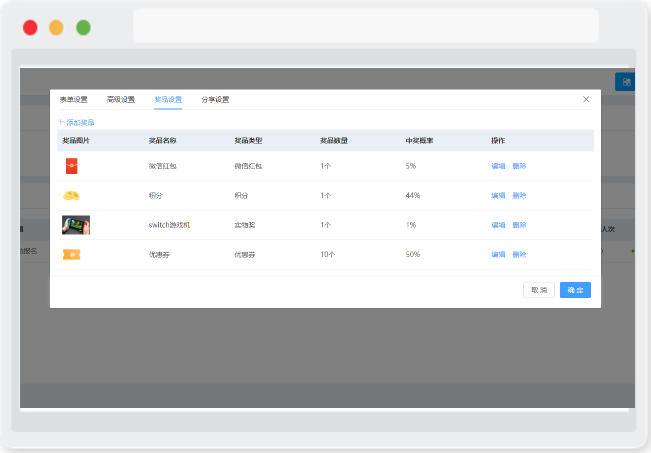The image size is (651, 453).
Task: Open the orange 优惠券 coupon image
Action: click(71, 254)
